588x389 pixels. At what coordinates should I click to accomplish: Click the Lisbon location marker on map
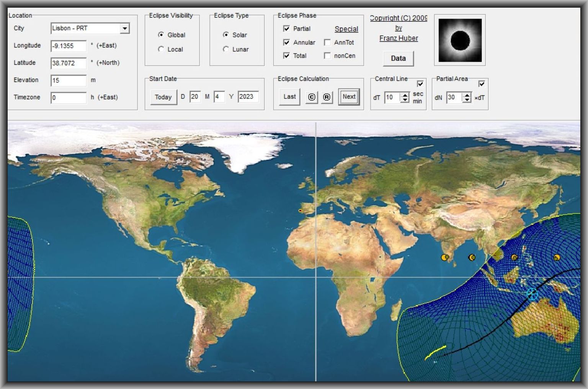click(x=300, y=210)
